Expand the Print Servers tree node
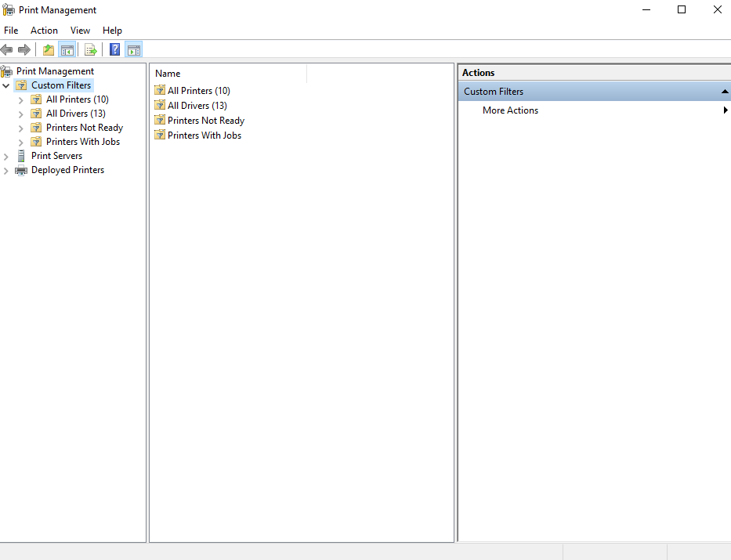The image size is (731, 560). (x=6, y=157)
